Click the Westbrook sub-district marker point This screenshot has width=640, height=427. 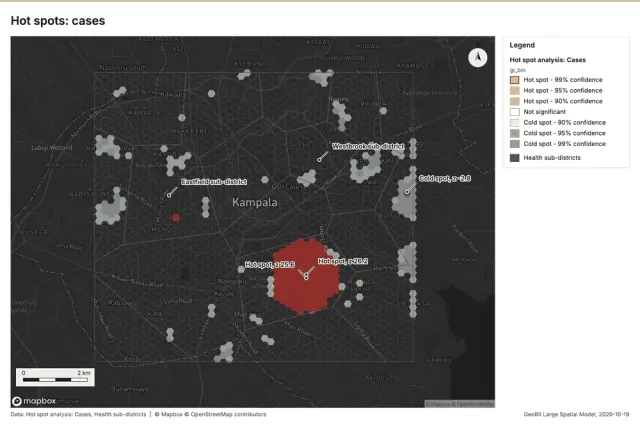click(x=320, y=160)
